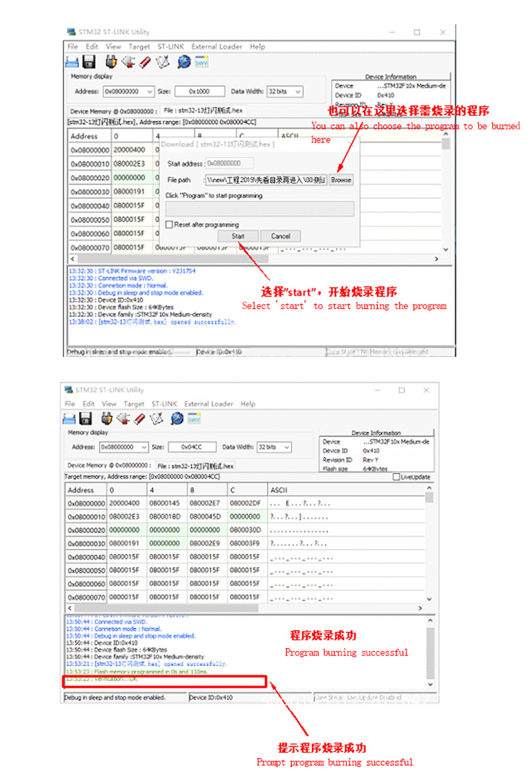
Task: Click Program verify icon in lower window toolbar
Action: click(156, 419)
